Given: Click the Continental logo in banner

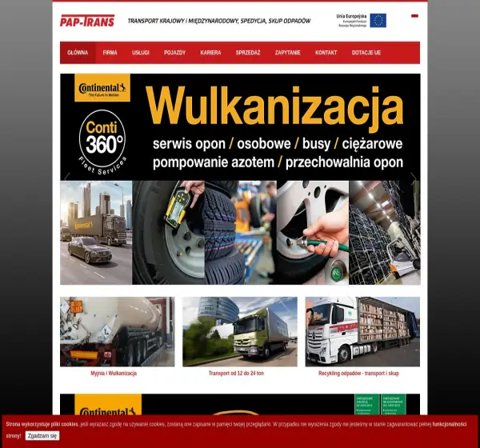Looking at the screenshot, I should [102, 88].
